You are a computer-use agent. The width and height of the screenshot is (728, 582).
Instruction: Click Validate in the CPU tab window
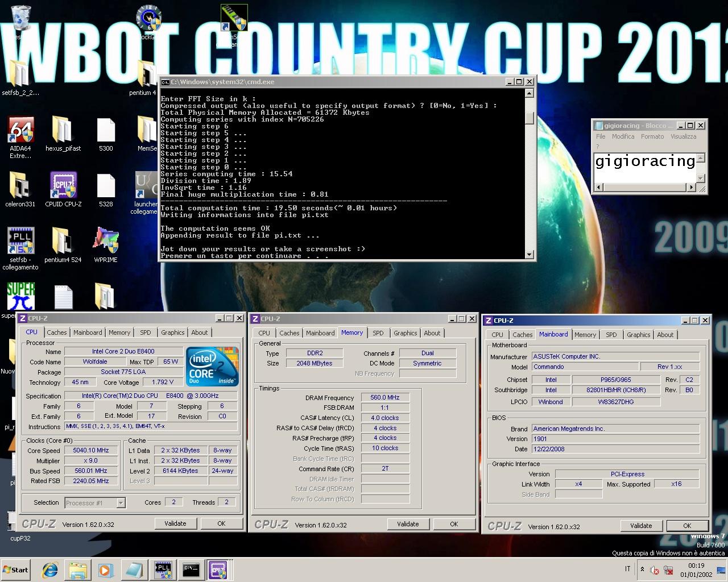pyautogui.click(x=175, y=523)
